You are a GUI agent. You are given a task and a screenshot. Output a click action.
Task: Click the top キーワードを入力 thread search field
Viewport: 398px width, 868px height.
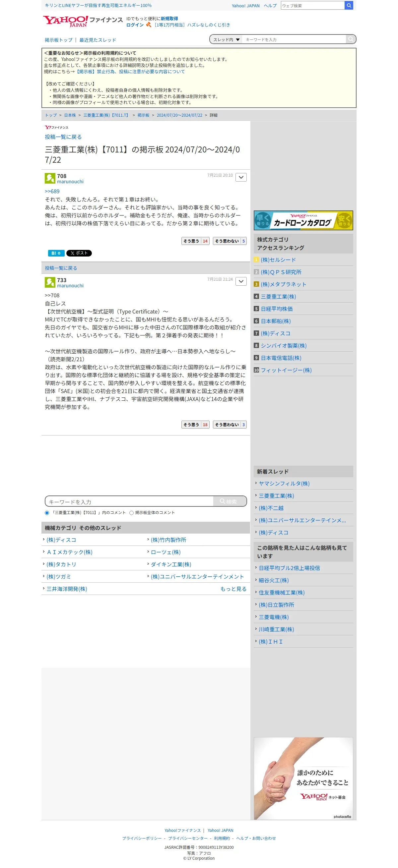pyautogui.click(x=294, y=39)
